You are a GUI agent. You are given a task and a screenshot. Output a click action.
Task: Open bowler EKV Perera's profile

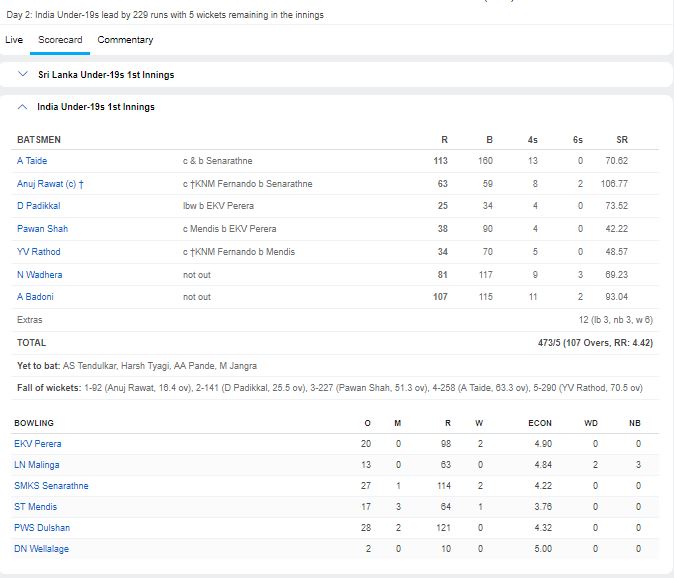(x=38, y=444)
